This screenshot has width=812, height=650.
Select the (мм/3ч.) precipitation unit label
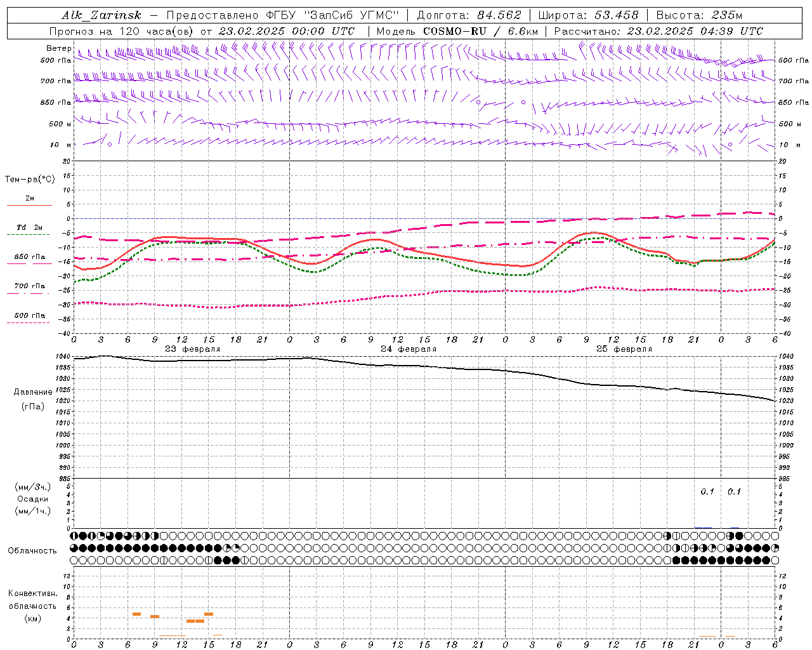click(x=33, y=487)
